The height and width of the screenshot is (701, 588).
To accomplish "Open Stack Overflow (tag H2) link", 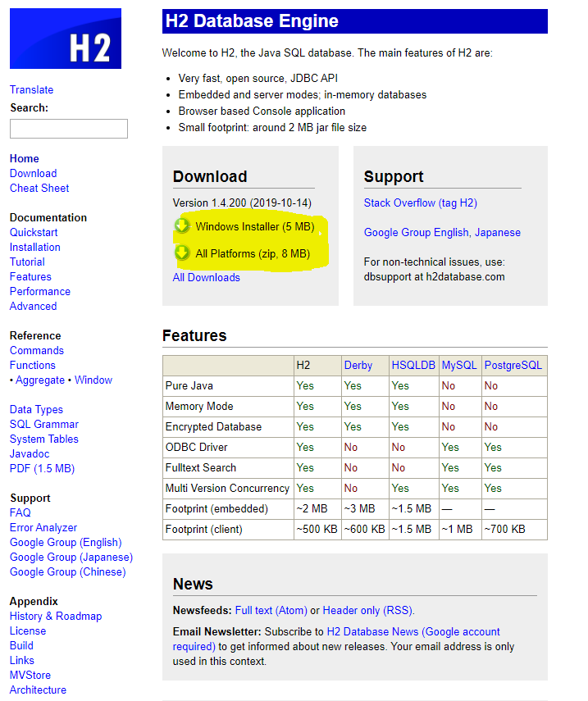I will pyautogui.click(x=421, y=203).
